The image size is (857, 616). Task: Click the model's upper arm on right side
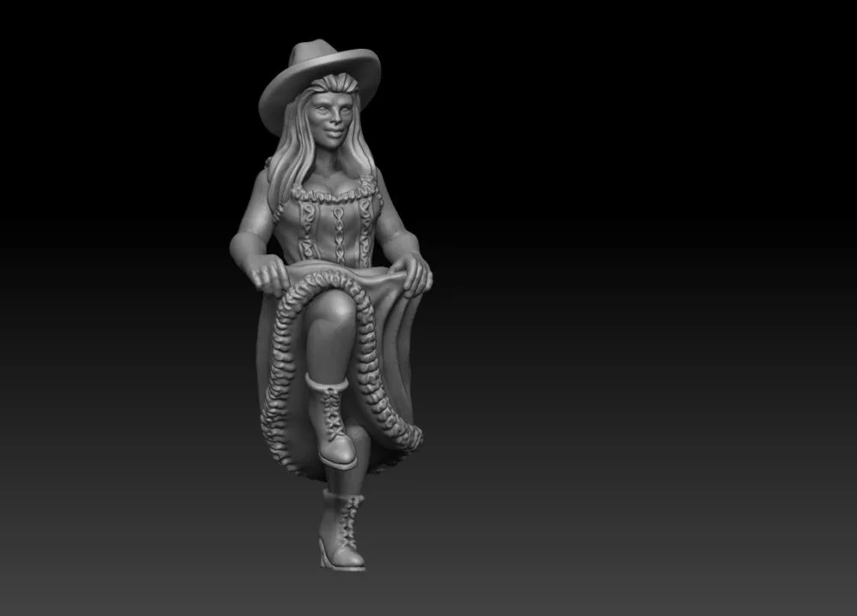[x=393, y=218]
